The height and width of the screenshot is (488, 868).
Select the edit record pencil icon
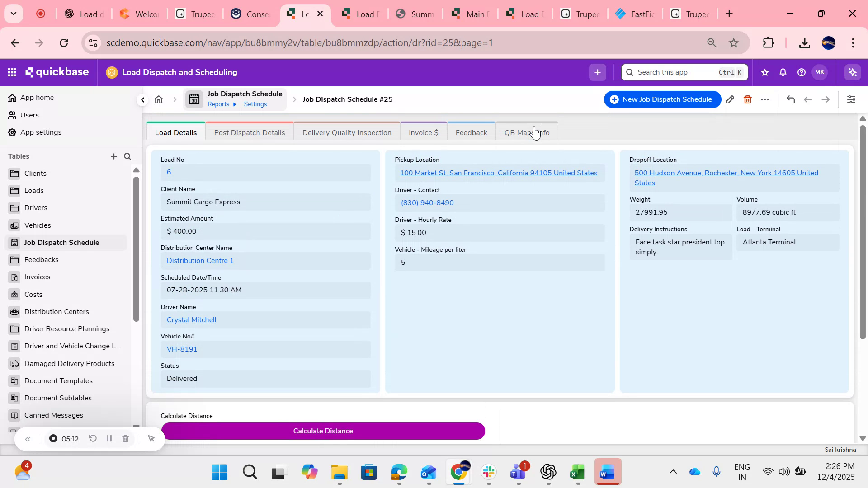(x=730, y=99)
